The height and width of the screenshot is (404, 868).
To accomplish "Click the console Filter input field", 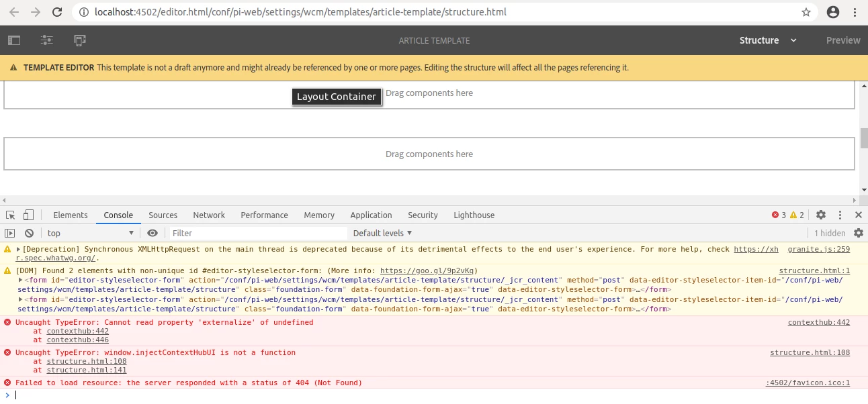I will 257,233.
